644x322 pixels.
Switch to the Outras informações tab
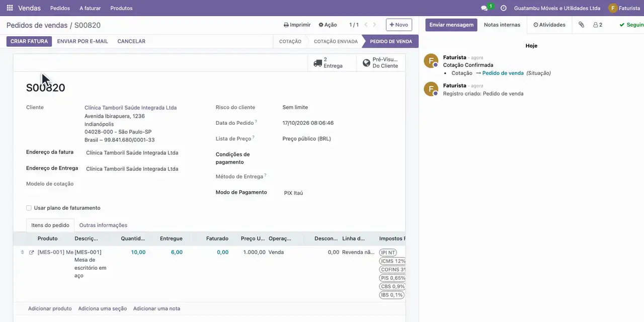click(x=103, y=225)
